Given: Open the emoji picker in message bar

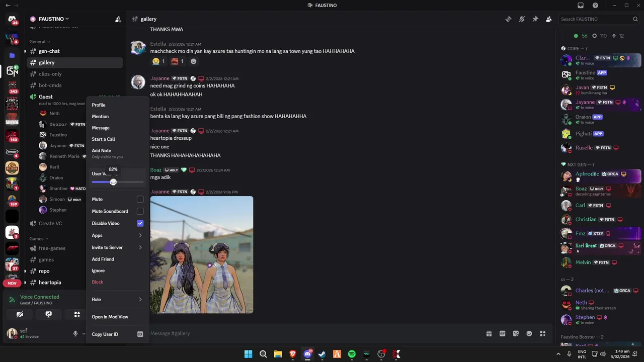Looking at the screenshot, I should (529, 333).
